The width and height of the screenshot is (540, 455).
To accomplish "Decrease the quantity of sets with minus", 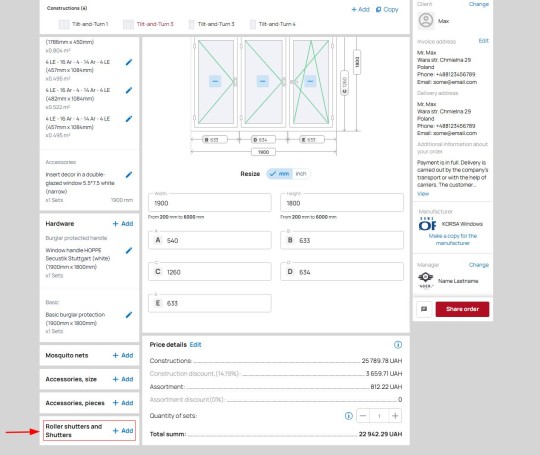I will click(363, 416).
